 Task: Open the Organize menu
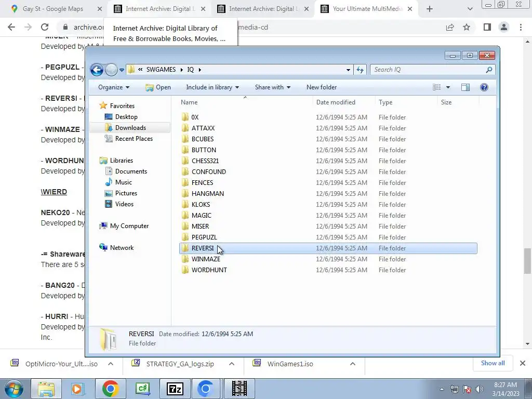coord(114,87)
